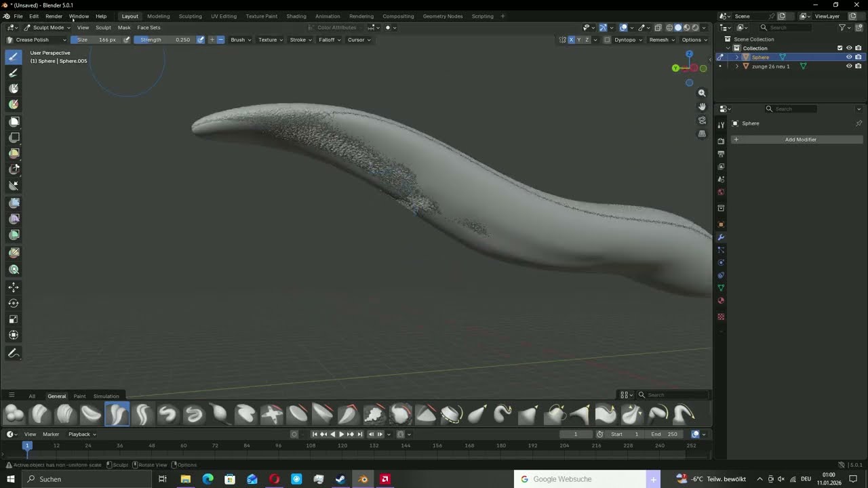Screen dimensions: 868x488
Task: Select the Draw brush tool in the left toolbar
Action: (x=14, y=57)
